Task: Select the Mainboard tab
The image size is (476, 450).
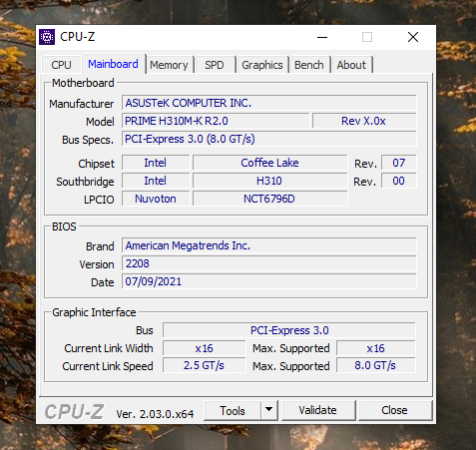Action: [x=113, y=64]
